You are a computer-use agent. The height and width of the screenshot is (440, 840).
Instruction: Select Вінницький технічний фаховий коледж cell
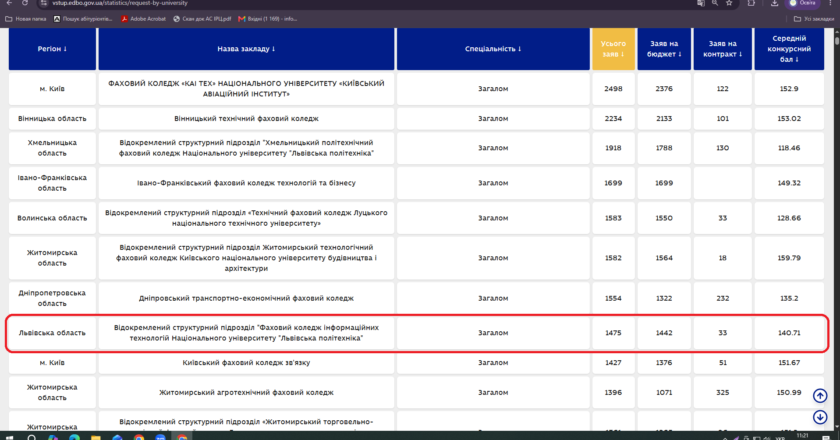(x=246, y=118)
